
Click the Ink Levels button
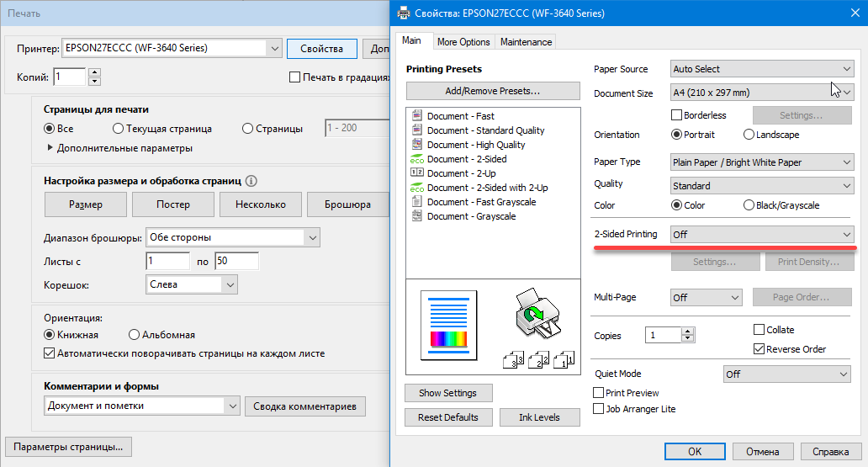(539, 417)
